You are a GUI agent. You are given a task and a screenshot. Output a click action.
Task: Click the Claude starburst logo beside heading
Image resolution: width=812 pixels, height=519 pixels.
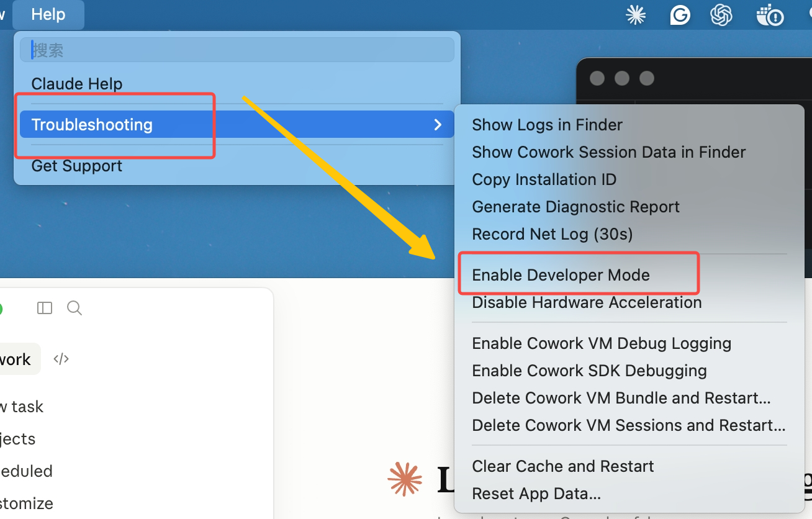coord(404,479)
